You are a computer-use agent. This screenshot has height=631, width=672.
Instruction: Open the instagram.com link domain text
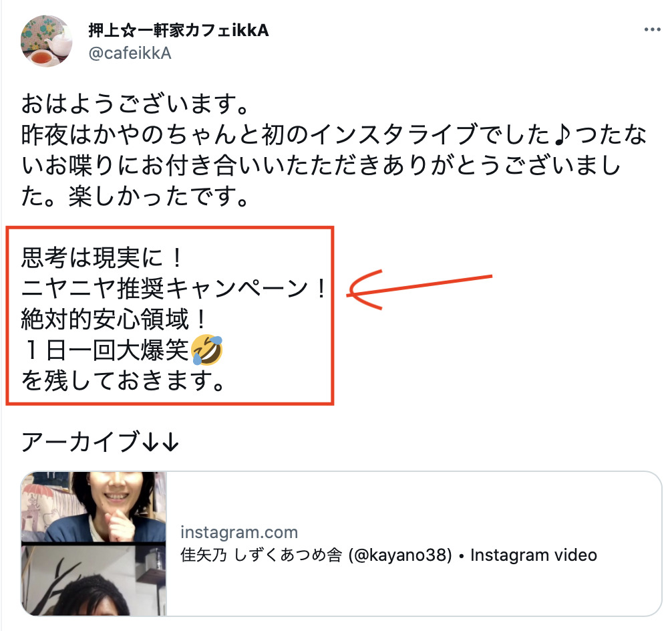tap(238, 532)
